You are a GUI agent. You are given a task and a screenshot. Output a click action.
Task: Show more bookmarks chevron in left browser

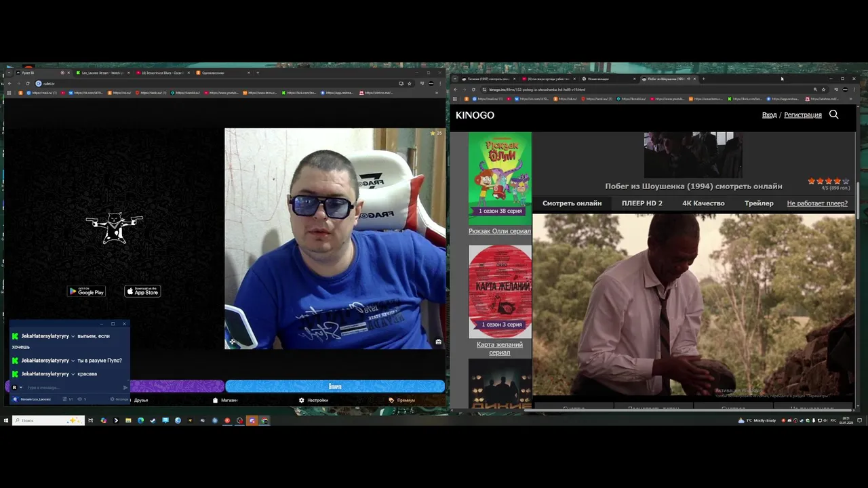click(437, 93)
